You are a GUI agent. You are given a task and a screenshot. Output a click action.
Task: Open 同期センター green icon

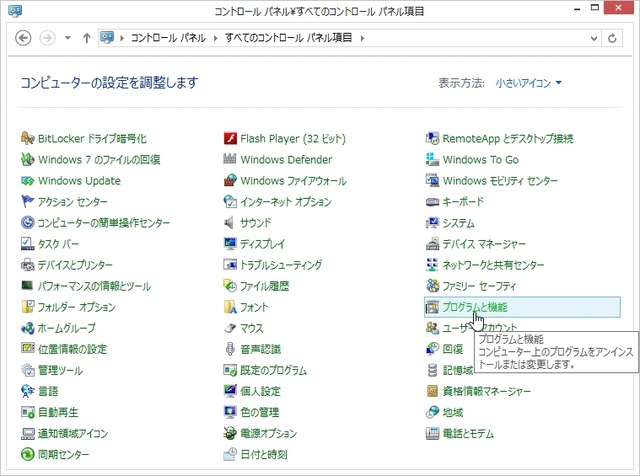point(27,454)
